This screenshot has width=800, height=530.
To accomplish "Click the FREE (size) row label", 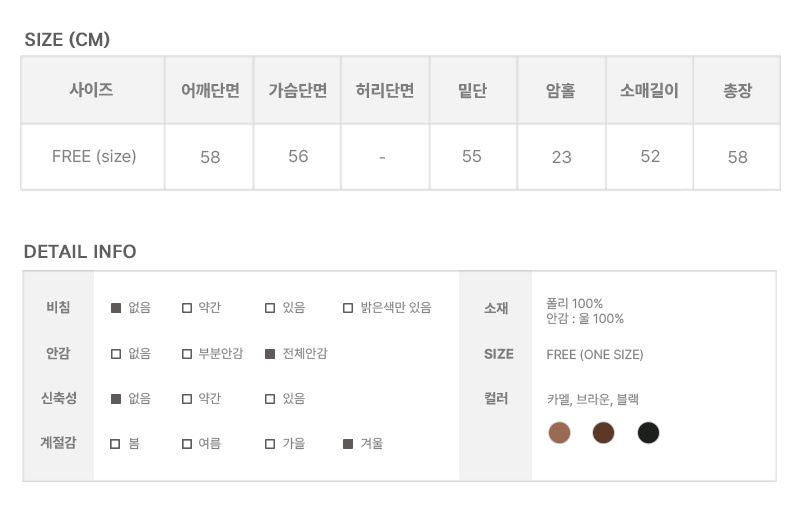I will click(94, 156).
